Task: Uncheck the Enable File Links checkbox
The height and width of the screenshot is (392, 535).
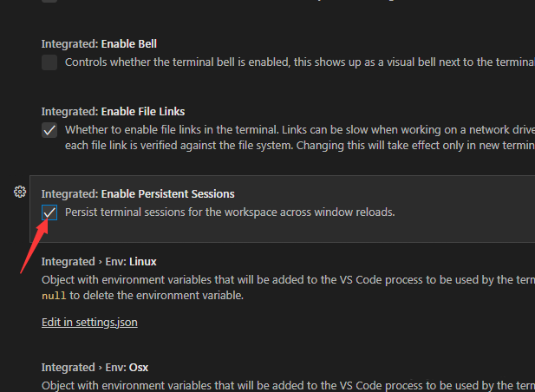Action: coord(49,130)
